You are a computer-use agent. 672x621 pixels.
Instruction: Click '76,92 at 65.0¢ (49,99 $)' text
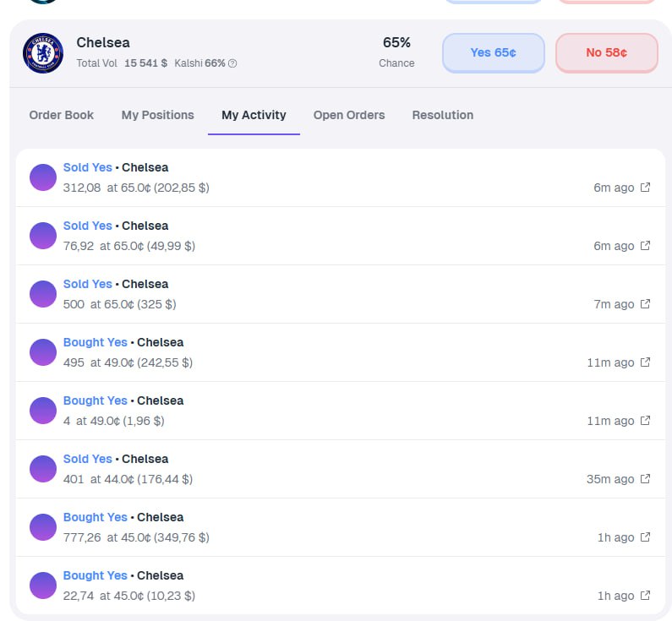[129, 246]
